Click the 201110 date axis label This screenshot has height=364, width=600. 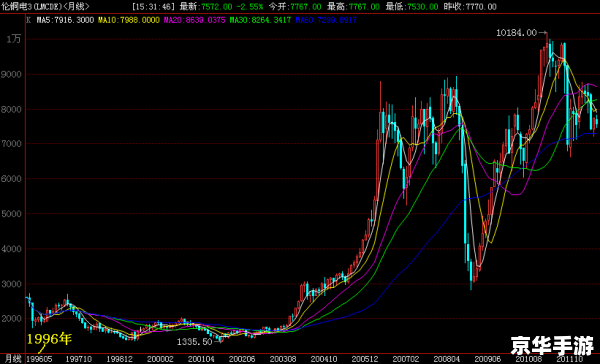pos(569,359)
